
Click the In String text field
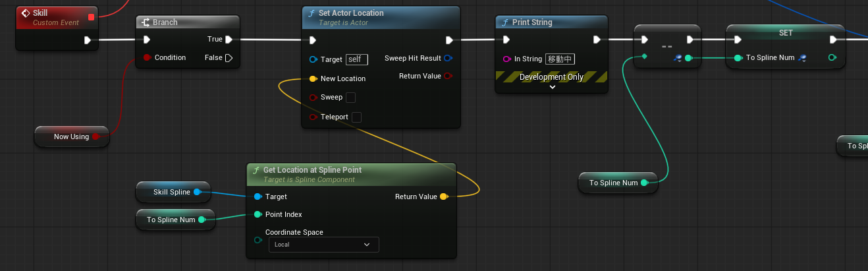pos(560,59)
